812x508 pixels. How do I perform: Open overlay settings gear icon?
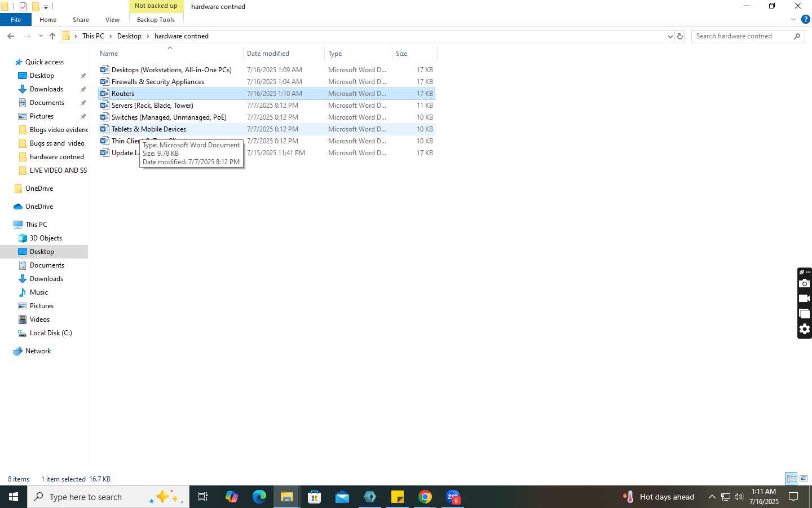coord(805,329)
